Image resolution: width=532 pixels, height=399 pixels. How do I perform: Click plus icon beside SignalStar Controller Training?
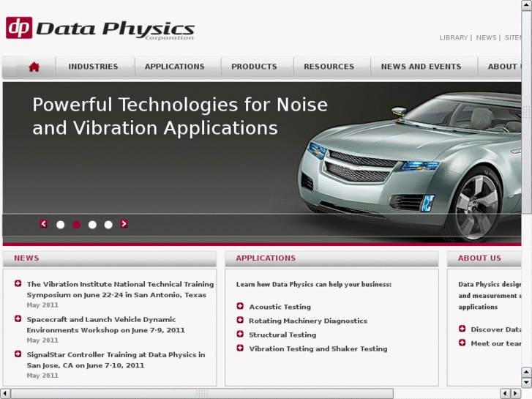18,354
